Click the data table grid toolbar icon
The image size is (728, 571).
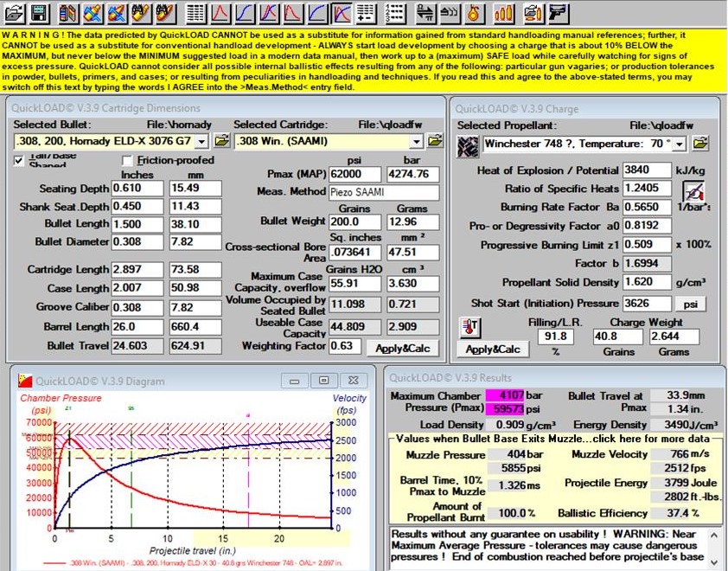coord(196,13)
